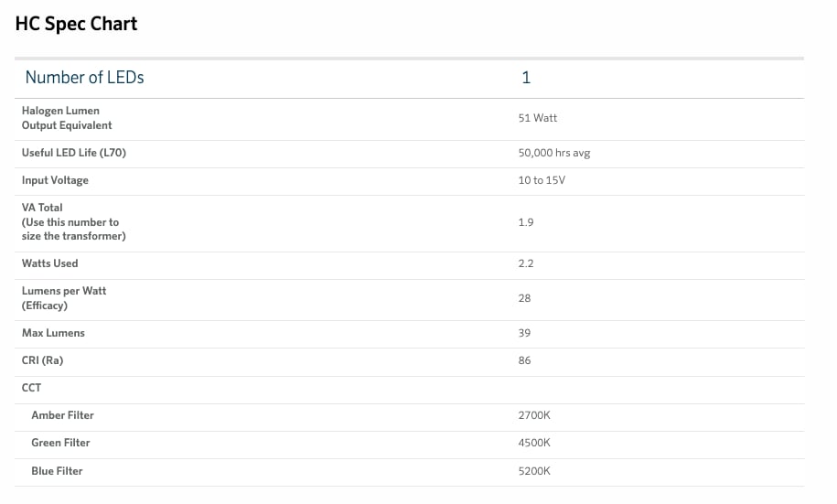Viewport: 837px width, 504px height.
Task: Select the Amber Filter 2700K value
Action: 534,415
